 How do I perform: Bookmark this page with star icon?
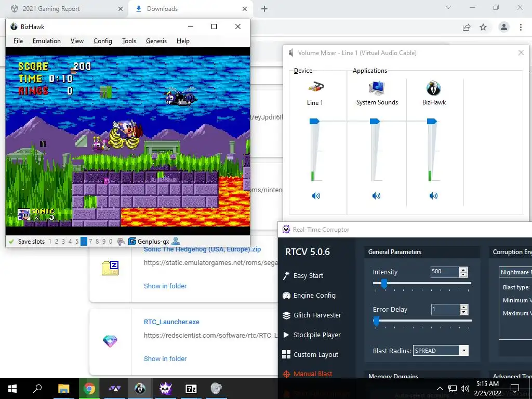483,27
